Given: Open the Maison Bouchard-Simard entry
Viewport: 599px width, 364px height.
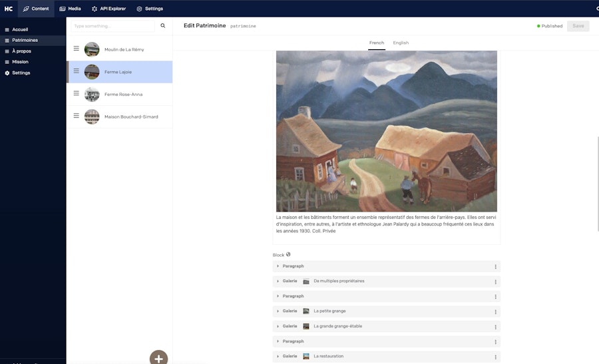Looking at the screenshot, I should point(120,117).
